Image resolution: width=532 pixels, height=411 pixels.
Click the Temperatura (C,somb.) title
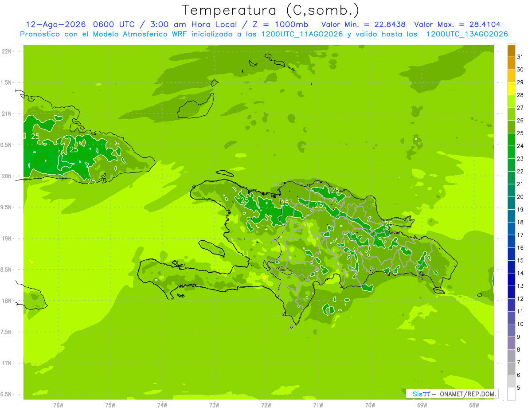pos(271,10)
